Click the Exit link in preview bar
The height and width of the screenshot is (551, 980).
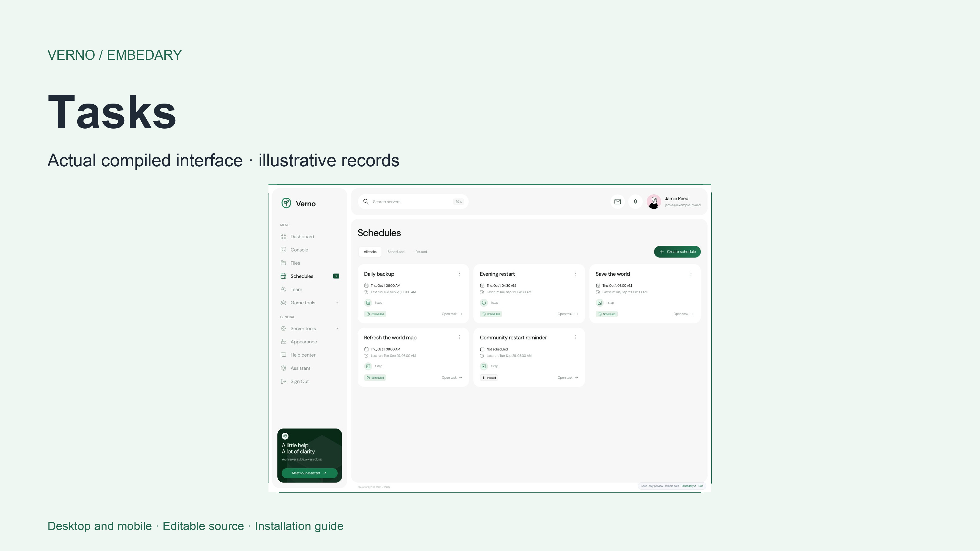tap(700, 486)
